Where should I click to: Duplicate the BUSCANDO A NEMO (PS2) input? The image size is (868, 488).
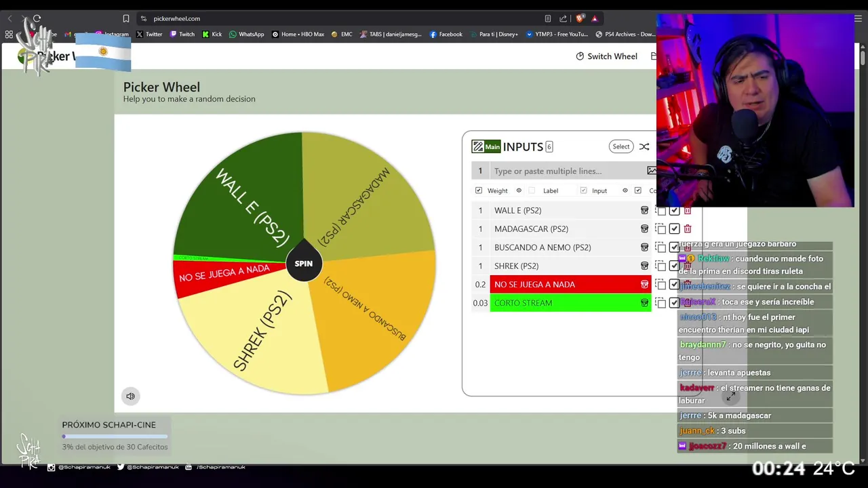(x=660, y=247)
